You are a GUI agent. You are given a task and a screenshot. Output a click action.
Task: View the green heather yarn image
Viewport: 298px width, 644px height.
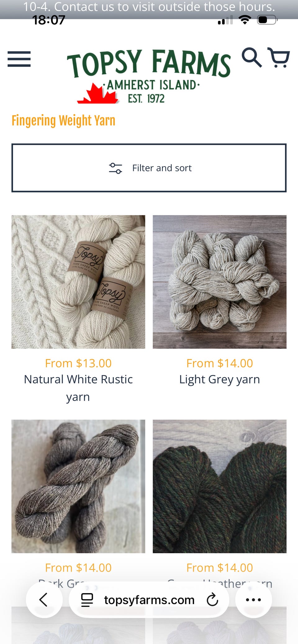click(x=219, y=486)
